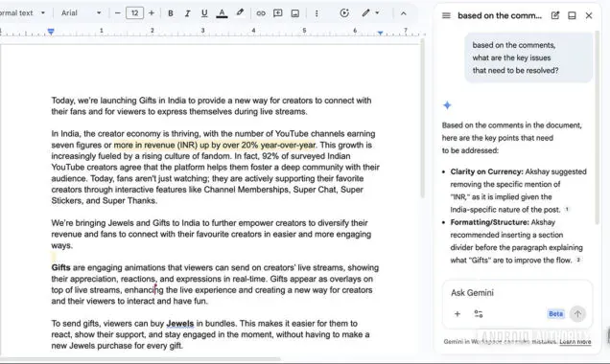Click citation 1 after India-specific post
This screenshot has width=610, height=364.
click(x=567, y=210)
